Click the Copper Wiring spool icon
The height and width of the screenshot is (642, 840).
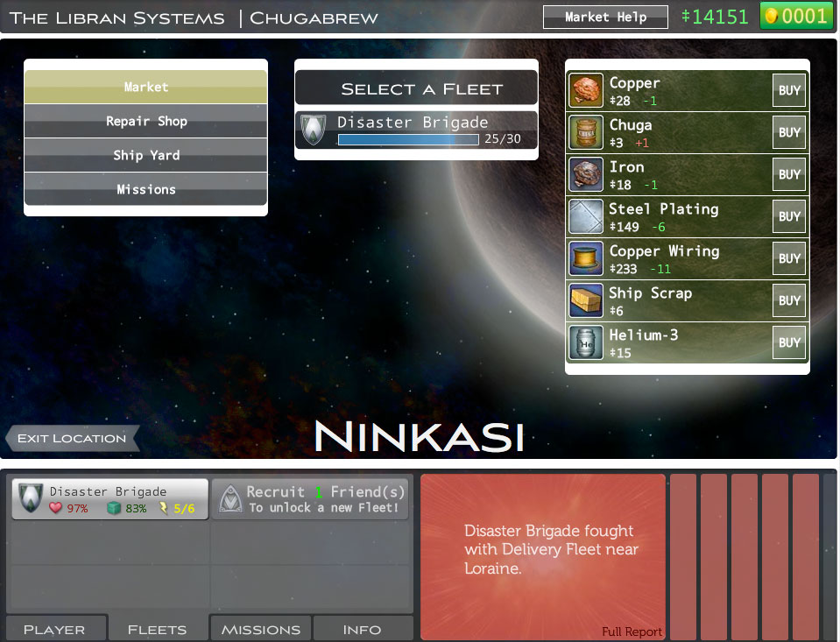[x=586, y=258]
